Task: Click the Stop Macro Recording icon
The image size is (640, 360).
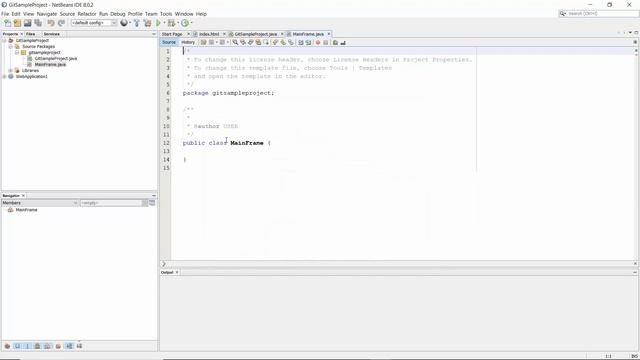Action: tap(326, 42)
